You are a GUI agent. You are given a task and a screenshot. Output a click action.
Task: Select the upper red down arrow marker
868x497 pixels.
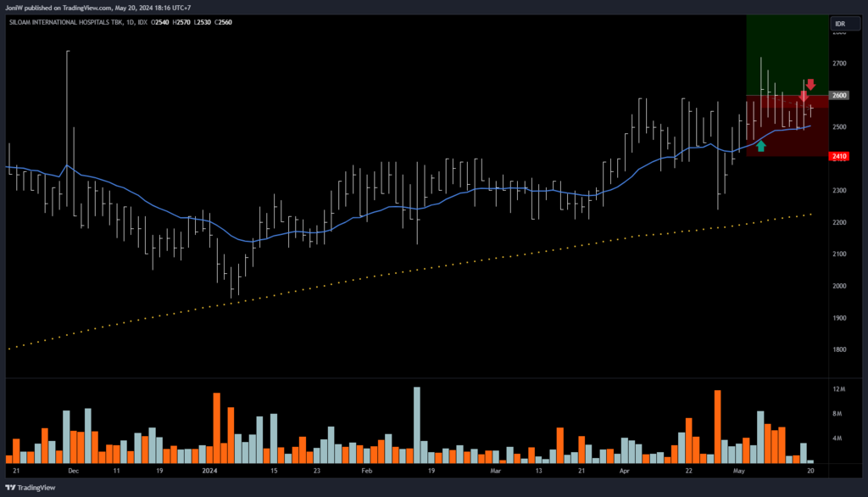click(810, 84)
